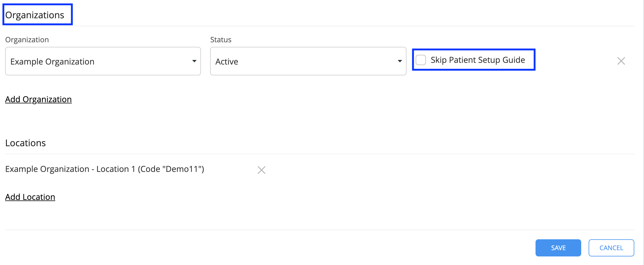This screenshot has width=644, height=265.
Task: Save changes with the SAVE button
Action: (x=558, y=248)
